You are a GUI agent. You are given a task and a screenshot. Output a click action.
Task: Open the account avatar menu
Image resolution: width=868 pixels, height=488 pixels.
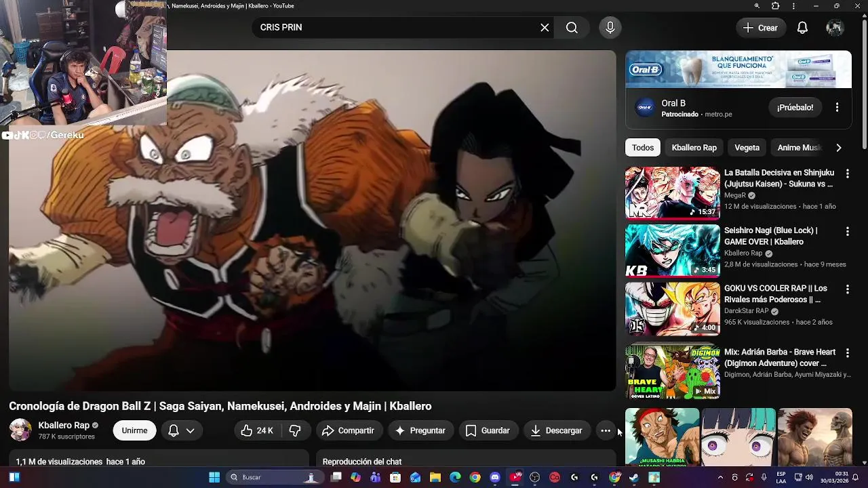(835, 28)
